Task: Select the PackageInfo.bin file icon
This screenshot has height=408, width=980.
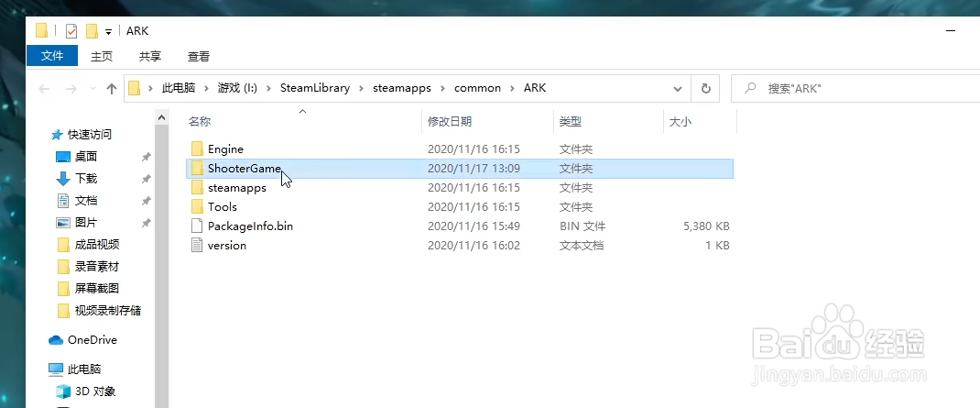Action: click(197, 226)
